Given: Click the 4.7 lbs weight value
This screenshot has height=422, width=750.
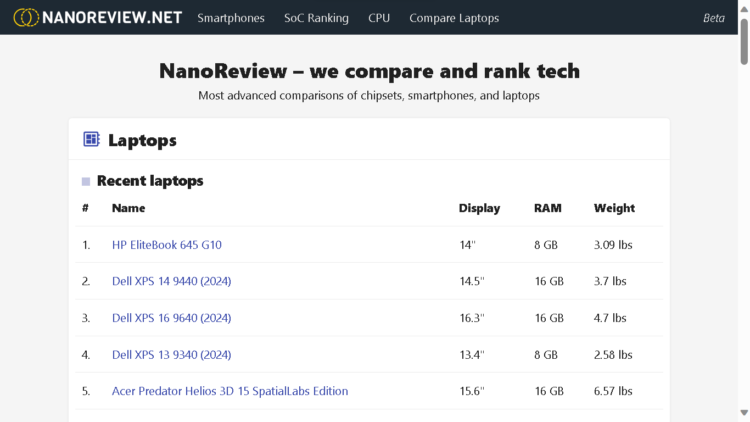Looking at the screenshot, I should tap(610, 318).
